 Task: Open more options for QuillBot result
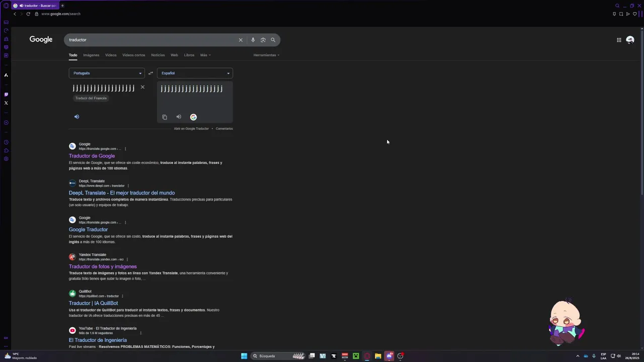pyautogui.click(x=122, y=296)
